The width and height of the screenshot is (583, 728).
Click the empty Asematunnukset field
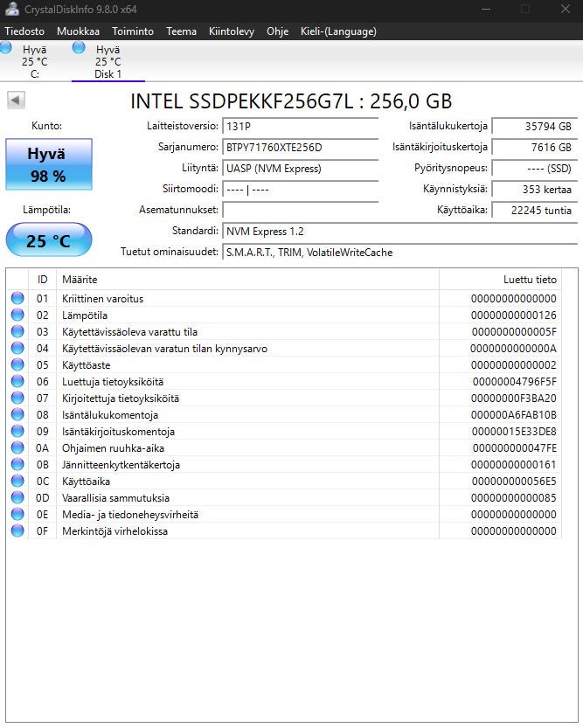pos(301,211)
